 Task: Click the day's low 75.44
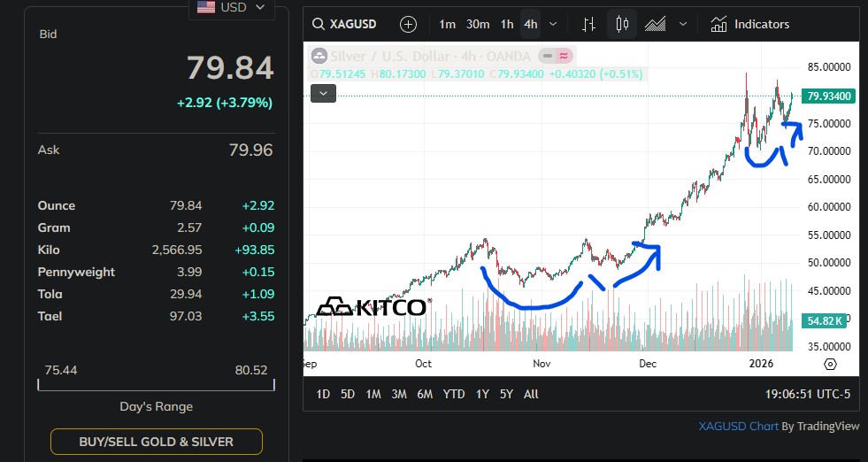(x=61, y=369)
